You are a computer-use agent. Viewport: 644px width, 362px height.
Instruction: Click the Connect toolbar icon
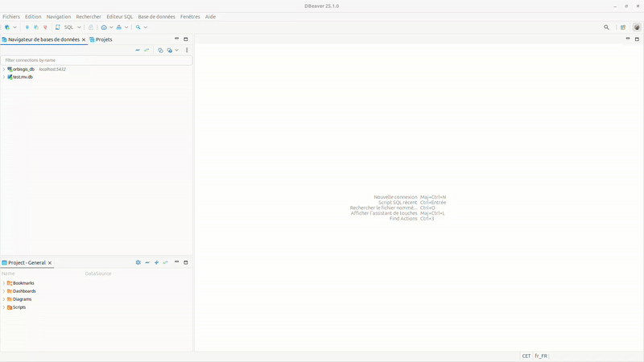point(27,27)
